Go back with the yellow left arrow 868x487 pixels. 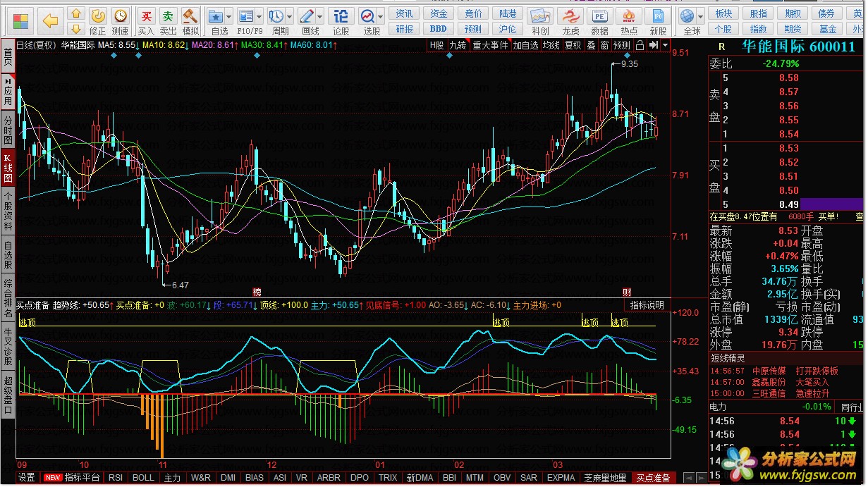click(50, 20)
